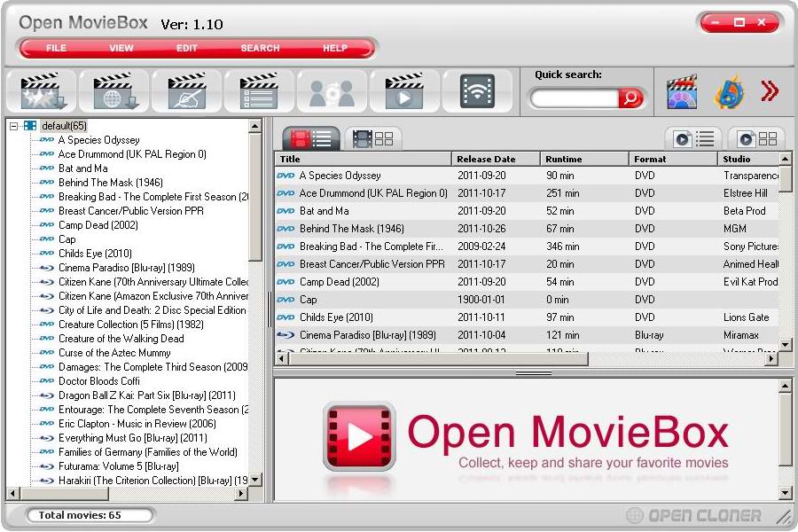This screenshot has height=532, width=798.
Task: Select Doctor Bloods Coffi in the tree
Action: click(98, 381)
